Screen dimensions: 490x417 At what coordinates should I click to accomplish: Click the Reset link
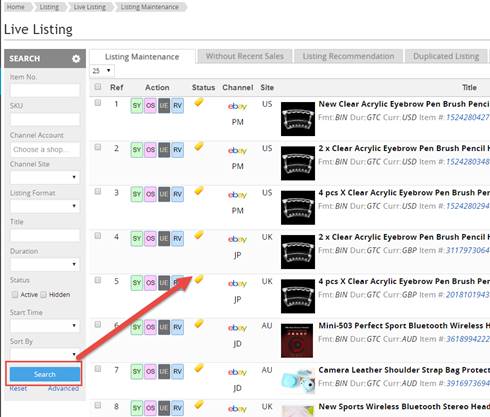pyautogui.click(x=18, y=389)
